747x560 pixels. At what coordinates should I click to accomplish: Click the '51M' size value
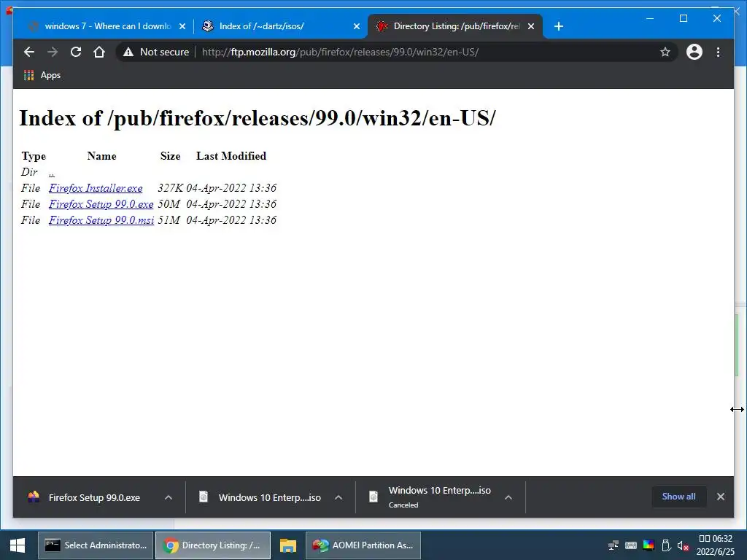click(169, 220)
